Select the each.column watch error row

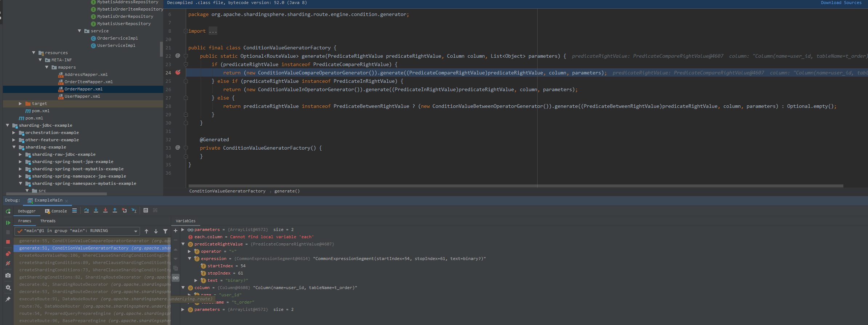coord(251,237)
